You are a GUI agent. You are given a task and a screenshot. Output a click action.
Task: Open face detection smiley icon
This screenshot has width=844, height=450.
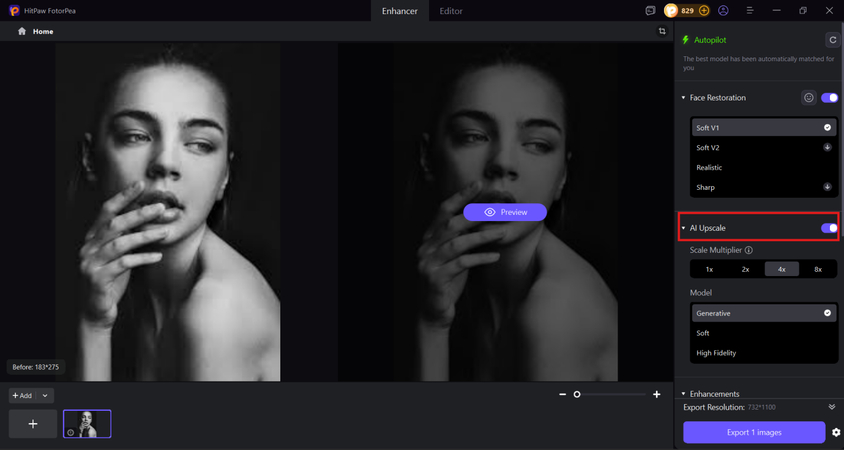808,97
